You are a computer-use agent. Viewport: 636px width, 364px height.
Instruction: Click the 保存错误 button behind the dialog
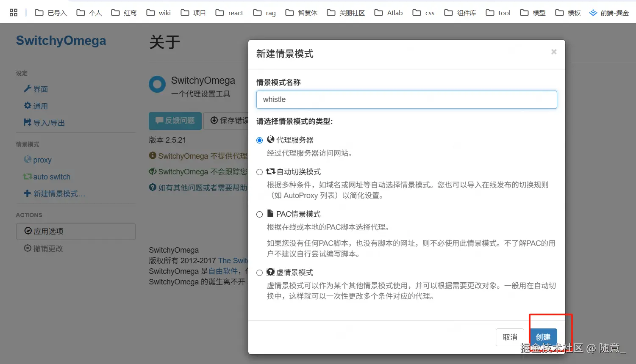pyautogui.click(x=226, y=121)
